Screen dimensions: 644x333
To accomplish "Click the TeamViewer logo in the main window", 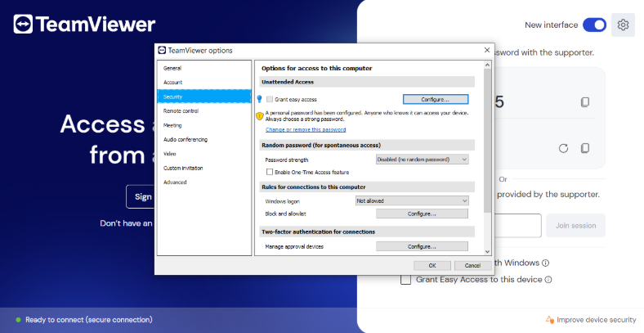I will (85, 25).
